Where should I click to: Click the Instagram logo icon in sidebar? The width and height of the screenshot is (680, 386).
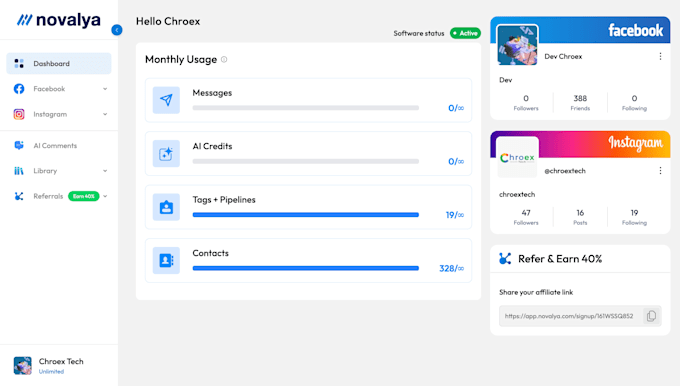[19, 114]
